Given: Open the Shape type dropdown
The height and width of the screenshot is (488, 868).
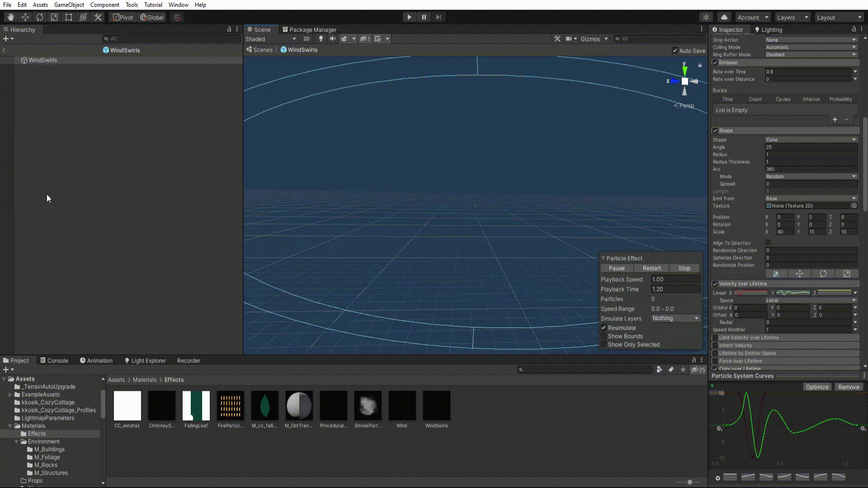Looking at the screenshot, I should pyautogui.click(x=811, y=140).
